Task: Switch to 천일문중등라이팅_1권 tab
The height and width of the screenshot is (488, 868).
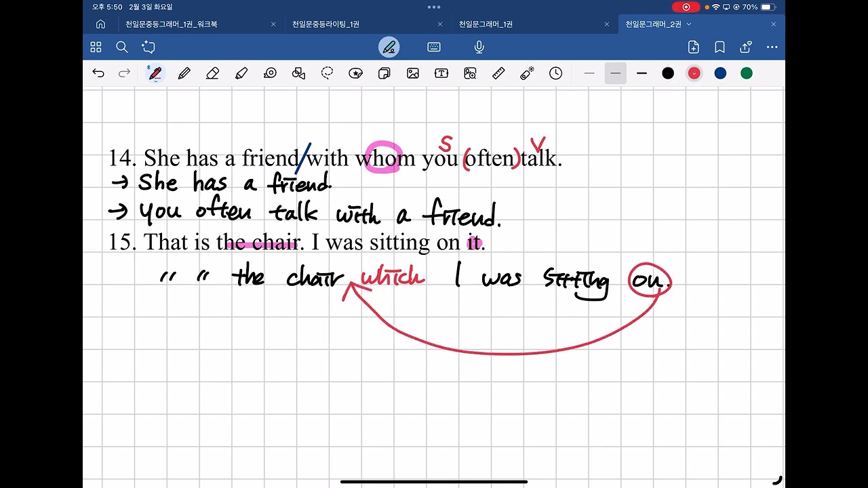Action: pyautogui.click(x=325, y=24)
